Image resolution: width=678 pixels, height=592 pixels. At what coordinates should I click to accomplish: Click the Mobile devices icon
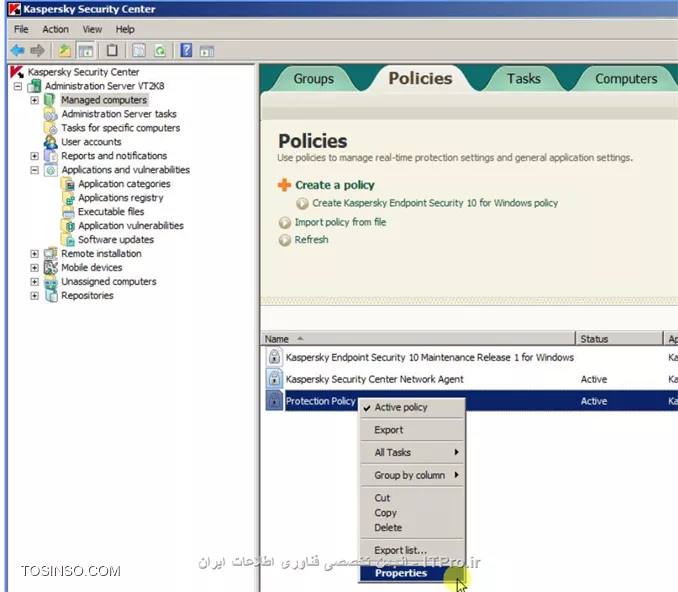pyautogui.click(x=51, y=267)
